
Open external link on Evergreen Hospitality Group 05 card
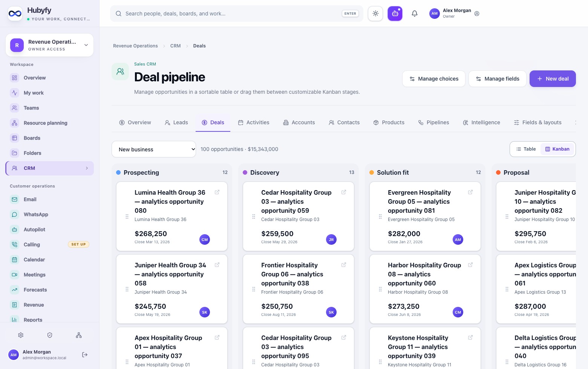[x=470, y=192]
